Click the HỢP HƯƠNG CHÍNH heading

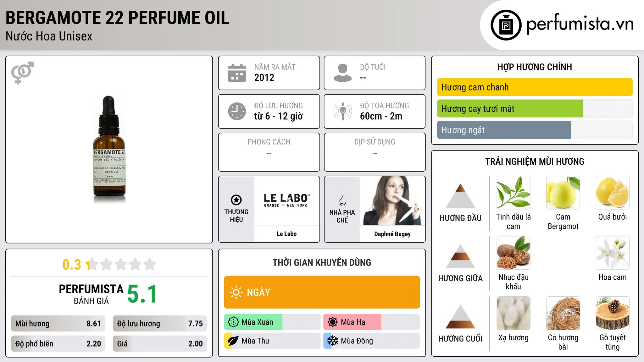coord(535,67)
